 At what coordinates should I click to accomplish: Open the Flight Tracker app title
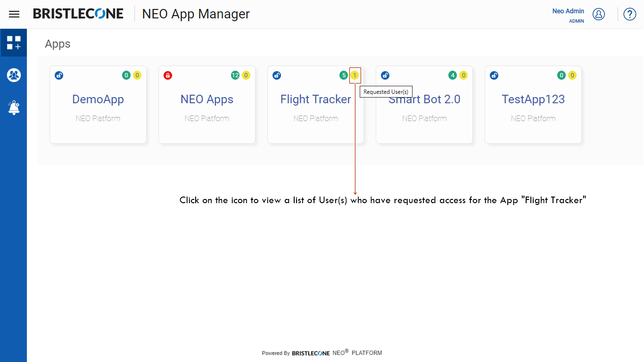[x=316, y=99]
